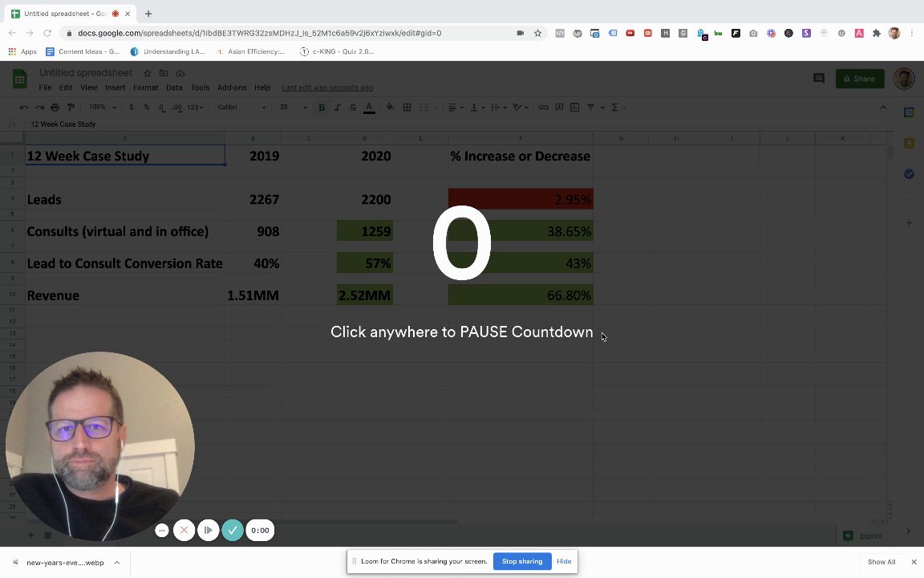Click the Loom pause recording button
This screenshot has width=924, height=578.
[208, 530]
